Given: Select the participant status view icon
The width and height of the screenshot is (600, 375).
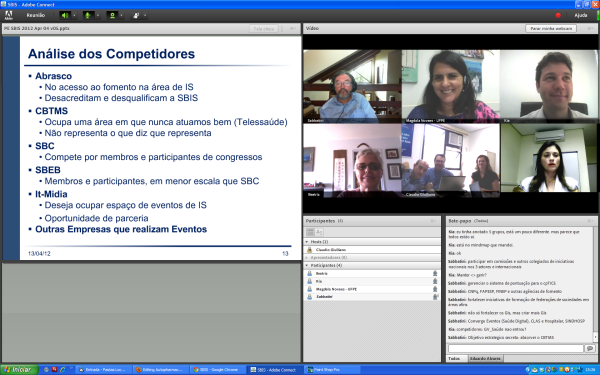Looking at the screenshot, I should (x=319, y=232).
